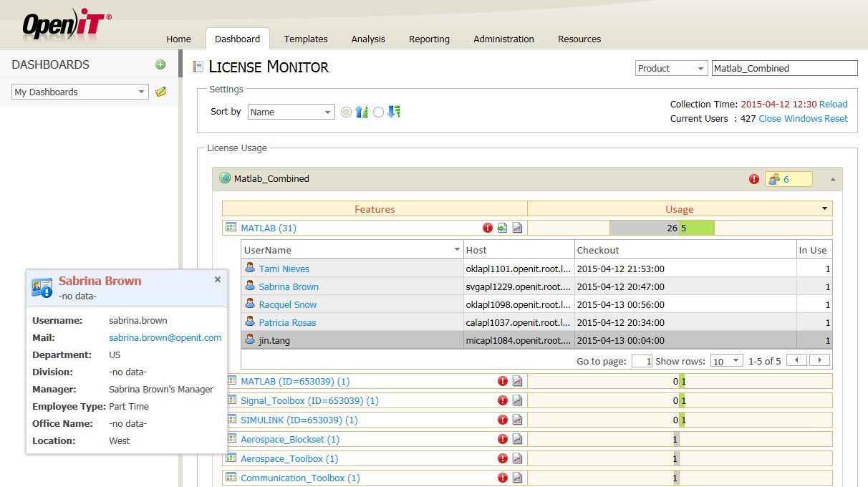Screen dimensions: 868x487
Task: Click the red alert icon on the MATLAB (31) row
Action: [x=488, y=228]
